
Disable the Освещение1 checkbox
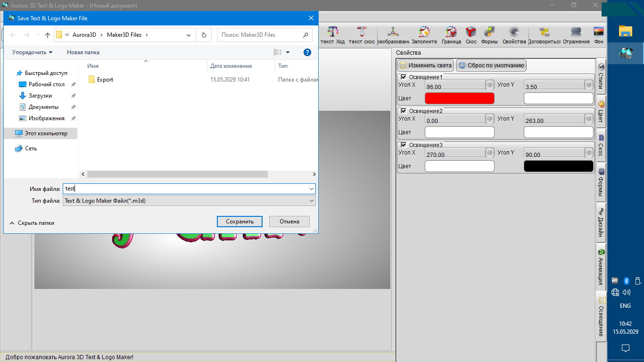coord(403,77)
